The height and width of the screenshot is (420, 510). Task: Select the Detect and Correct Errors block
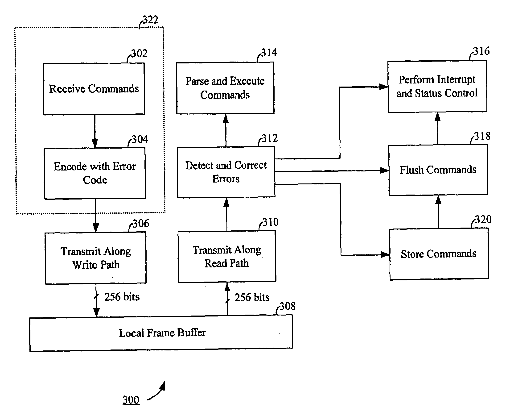241,170
